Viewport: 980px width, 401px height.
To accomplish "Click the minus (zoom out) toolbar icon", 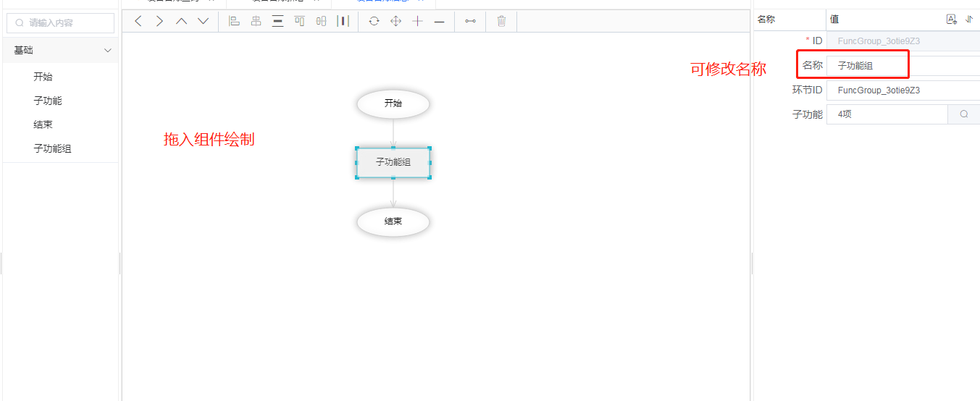I will pos(439,22).
